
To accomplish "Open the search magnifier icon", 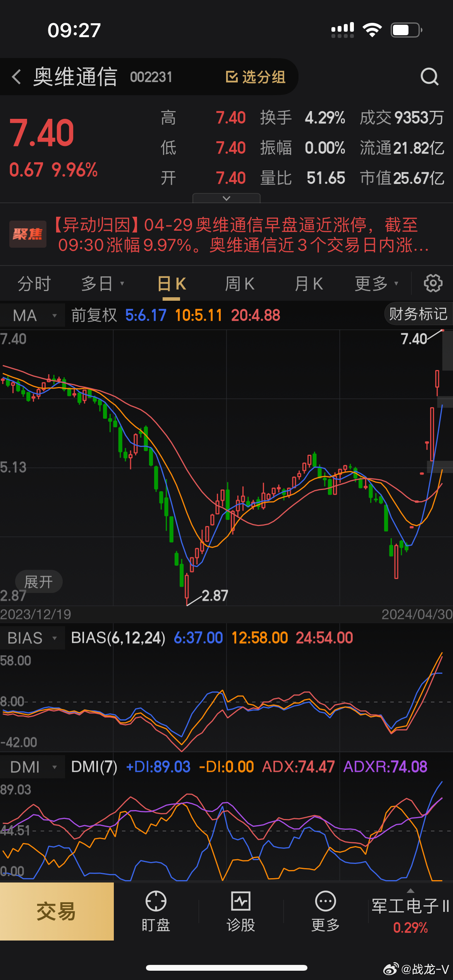I will (x=429, y=77).
